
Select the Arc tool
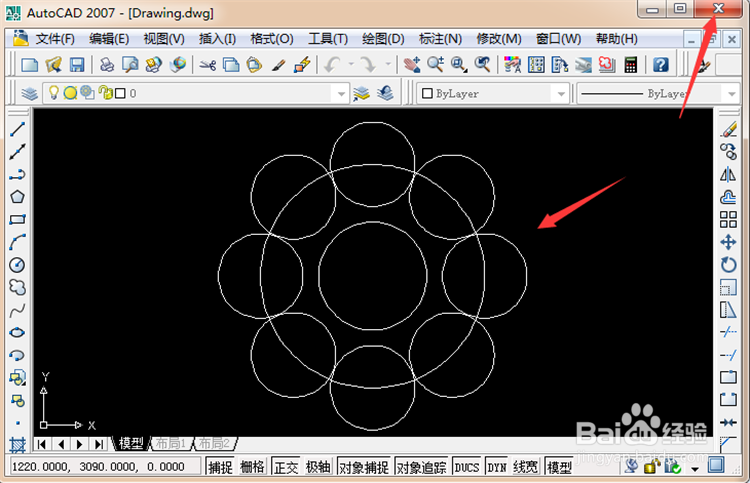(18, 242)
